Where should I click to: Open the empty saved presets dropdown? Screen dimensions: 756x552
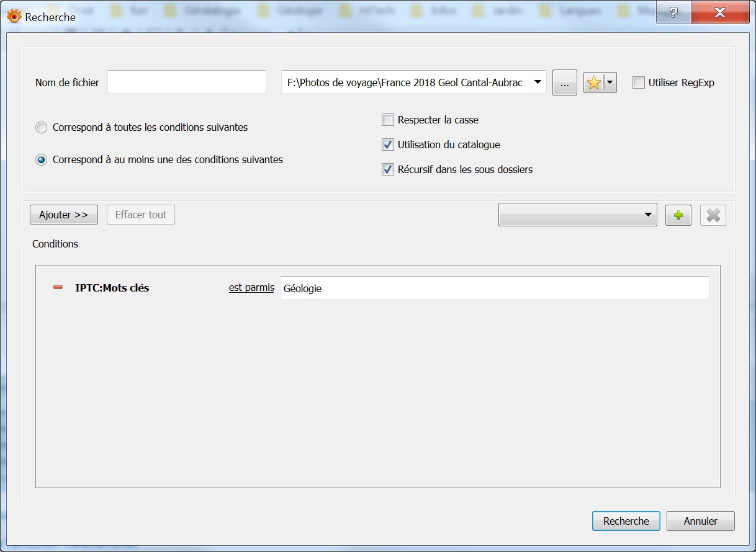coord(577,215)
